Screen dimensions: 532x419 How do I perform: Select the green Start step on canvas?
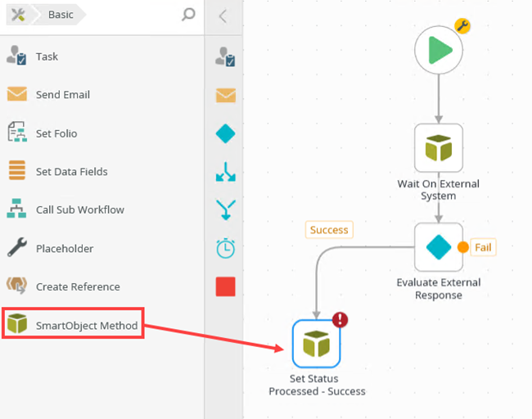439,50
